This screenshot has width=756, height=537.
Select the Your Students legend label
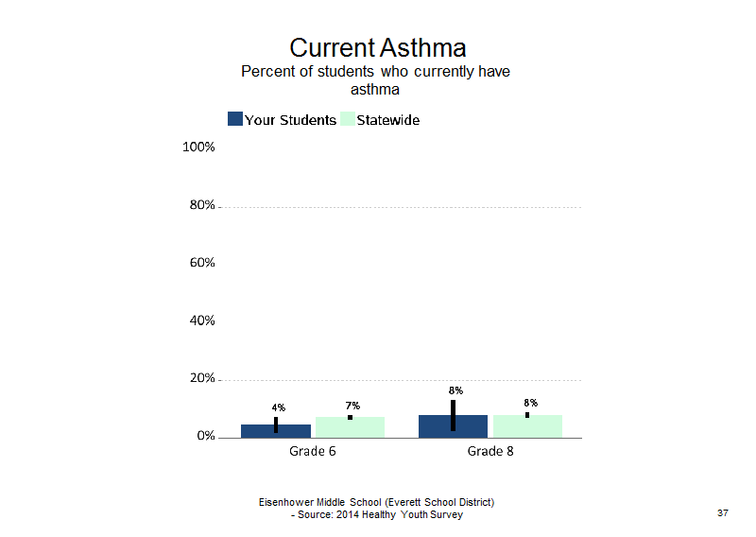click(290, 120)
